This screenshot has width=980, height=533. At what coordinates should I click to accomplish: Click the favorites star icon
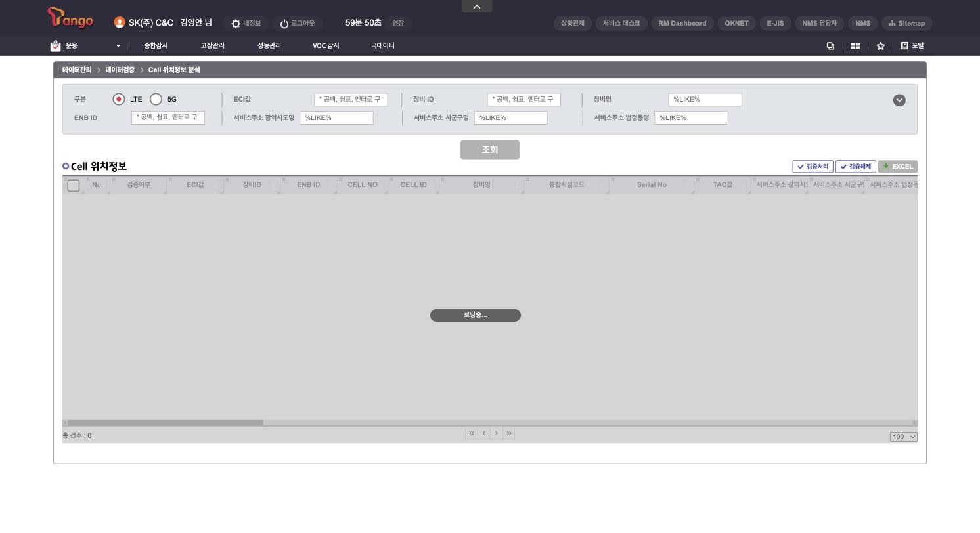click(x=881, y=46)
